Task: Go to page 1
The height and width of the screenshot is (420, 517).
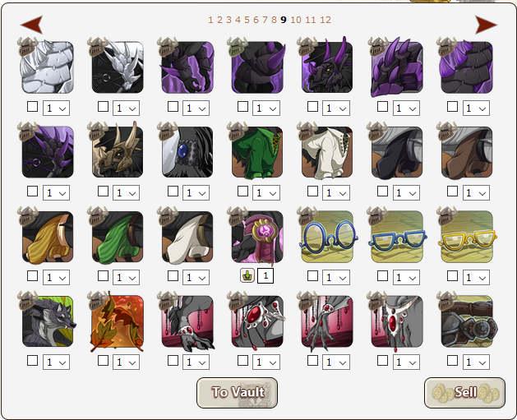Action: [210, 20]
